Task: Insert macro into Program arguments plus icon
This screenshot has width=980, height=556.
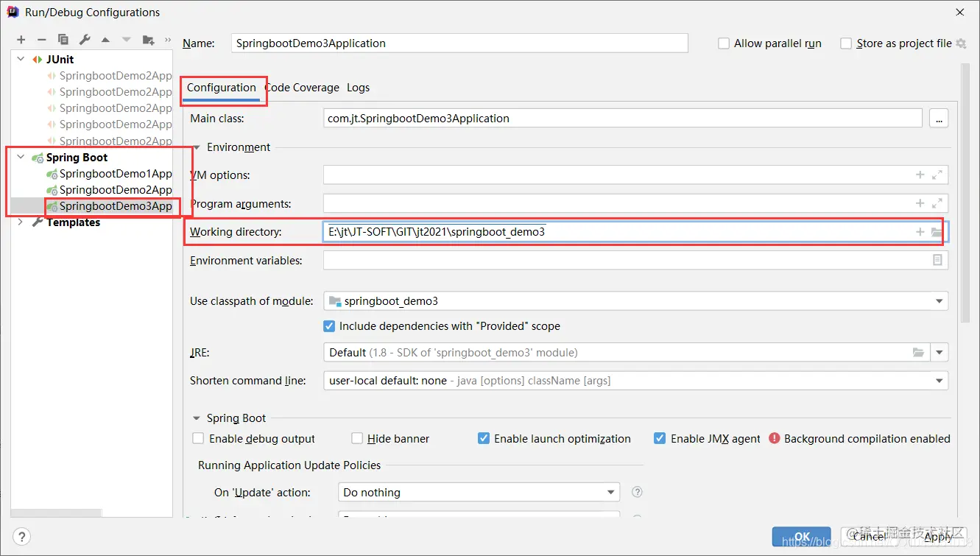Action: (920, 203)
